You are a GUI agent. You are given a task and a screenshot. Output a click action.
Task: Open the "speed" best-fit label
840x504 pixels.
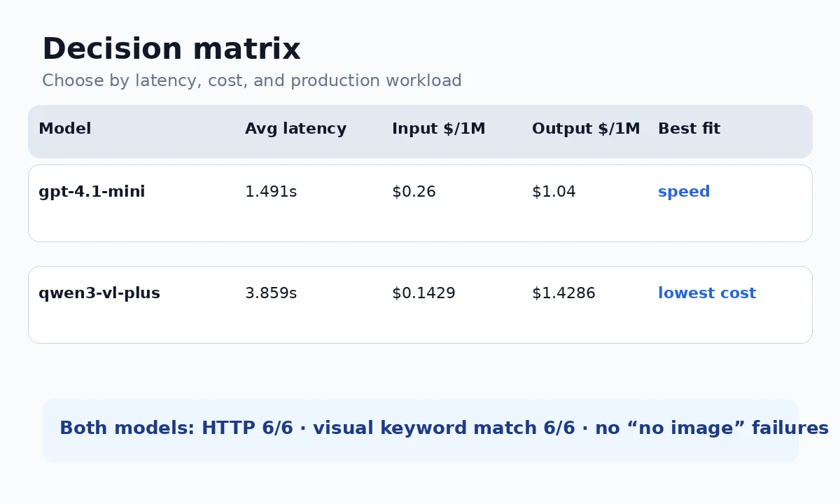(x=684, y=192)
